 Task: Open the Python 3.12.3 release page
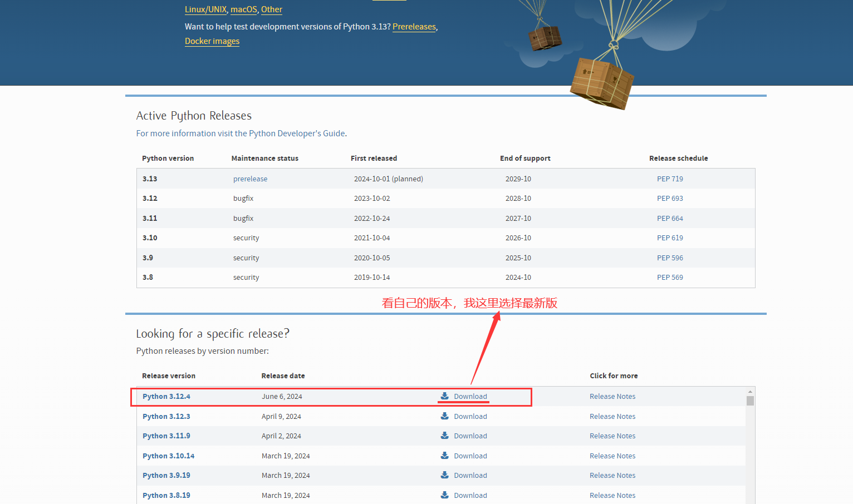click(166, 416)
